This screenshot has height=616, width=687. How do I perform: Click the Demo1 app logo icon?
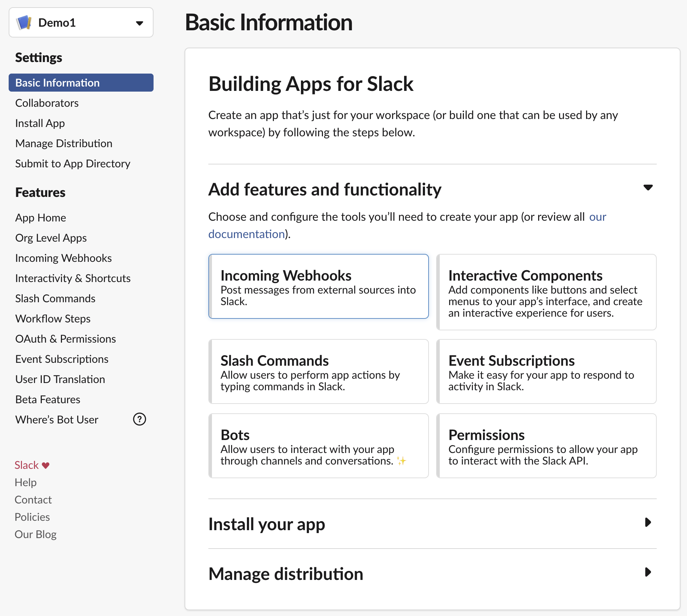(24, 23)
